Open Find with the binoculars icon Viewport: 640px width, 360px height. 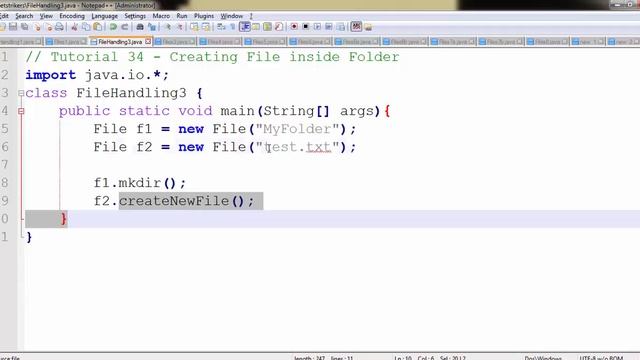point(140,27)
